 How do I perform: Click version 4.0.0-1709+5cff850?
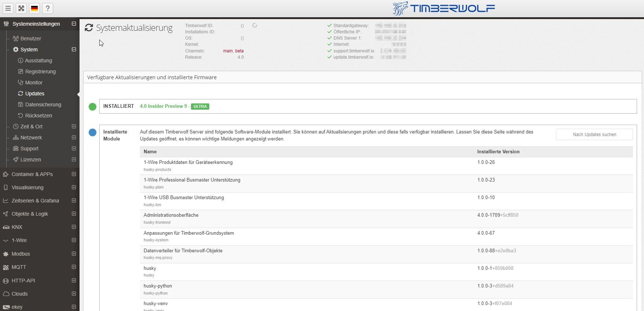(x=498, y=215)
